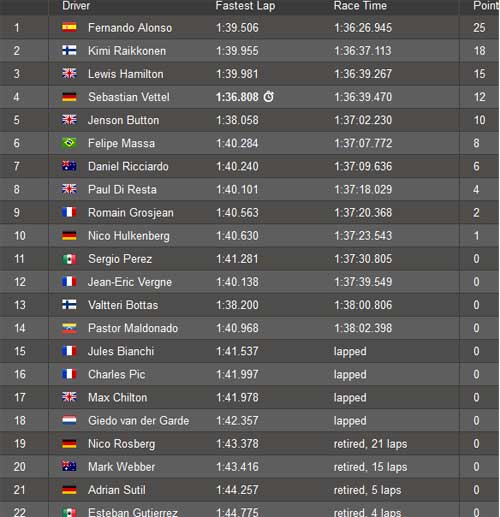Click the German flag beside Nico Rosberg

[x=69, y=443]
